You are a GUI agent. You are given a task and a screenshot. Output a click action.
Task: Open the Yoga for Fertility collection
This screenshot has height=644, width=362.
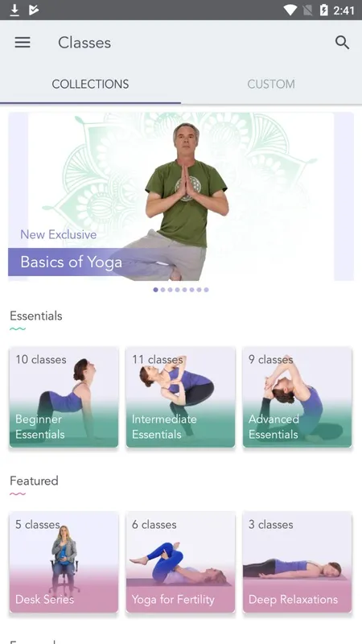(x=180, y=562)
